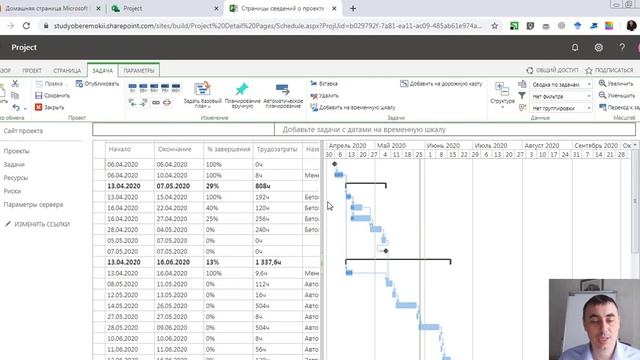Expand the undo history arrow
640x360 pixels.
click(x=25, y=109)
